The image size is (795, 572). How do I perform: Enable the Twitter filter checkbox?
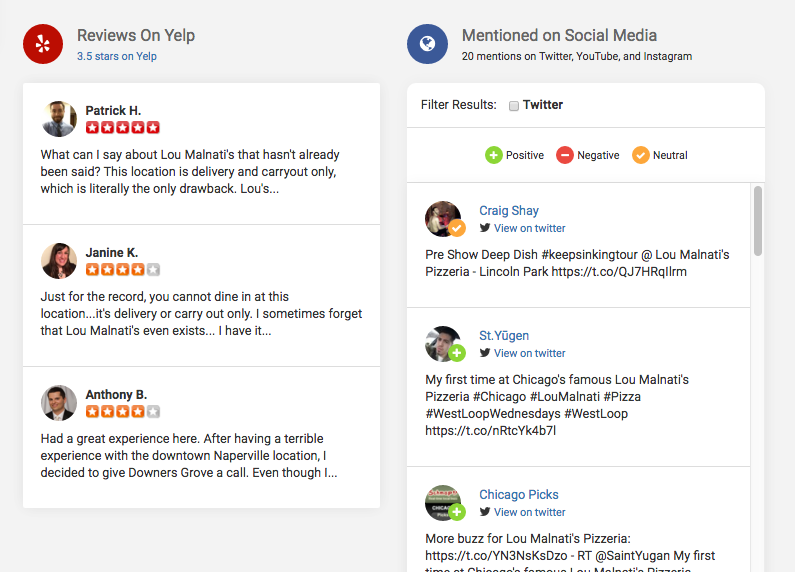click(514, 105)
